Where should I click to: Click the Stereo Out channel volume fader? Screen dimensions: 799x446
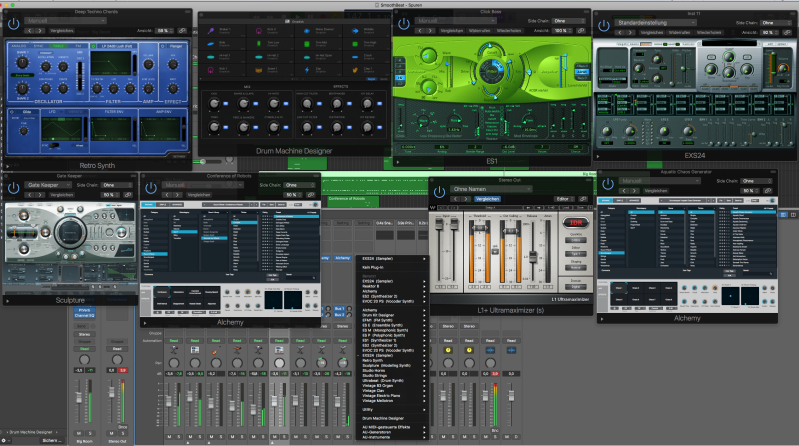tap(111, 392)
